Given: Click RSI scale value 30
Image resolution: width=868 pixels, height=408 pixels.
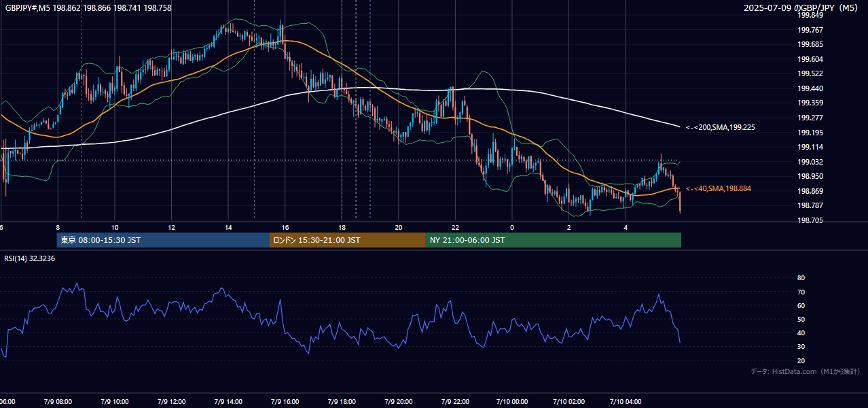Looking at the screenshot, I should pos(801,346).
